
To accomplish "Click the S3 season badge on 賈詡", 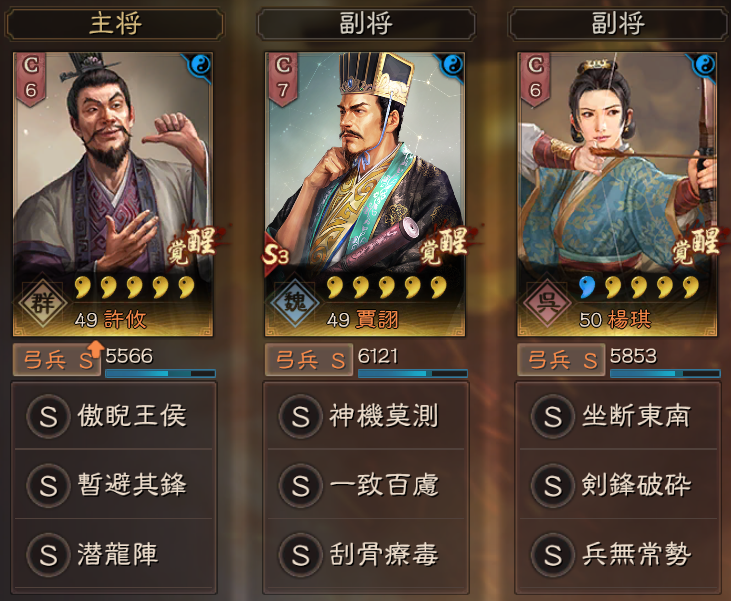I will pyautogui.click(x=276, y=255).
